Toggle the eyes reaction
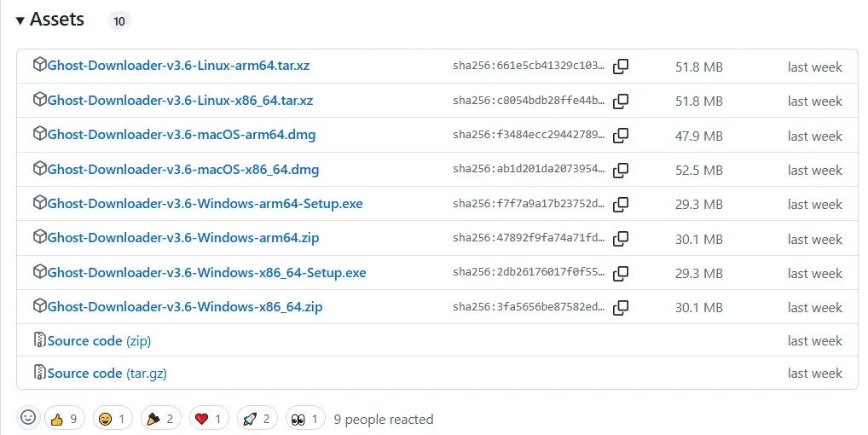868x435 pixels. pos(305,418)
